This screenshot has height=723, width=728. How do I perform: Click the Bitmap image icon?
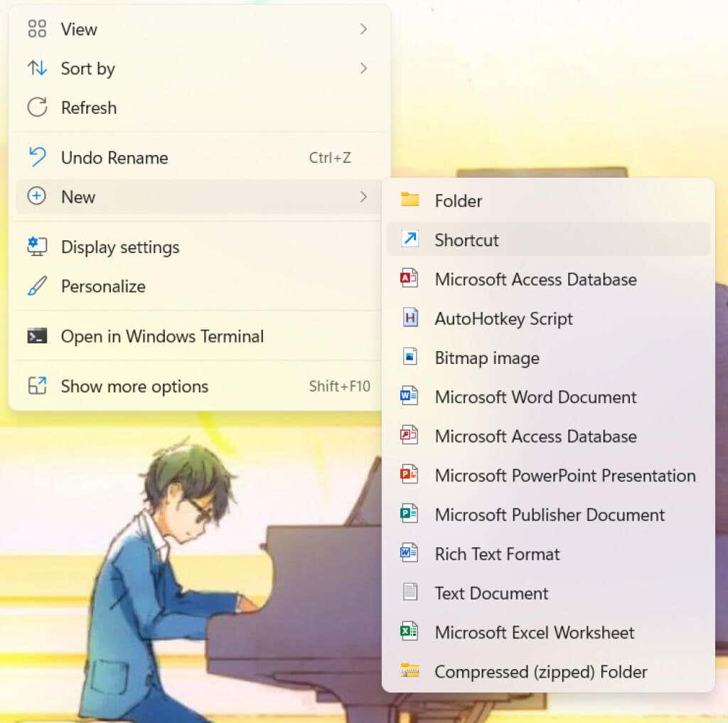pyautogui.click(x=410, y=357)
